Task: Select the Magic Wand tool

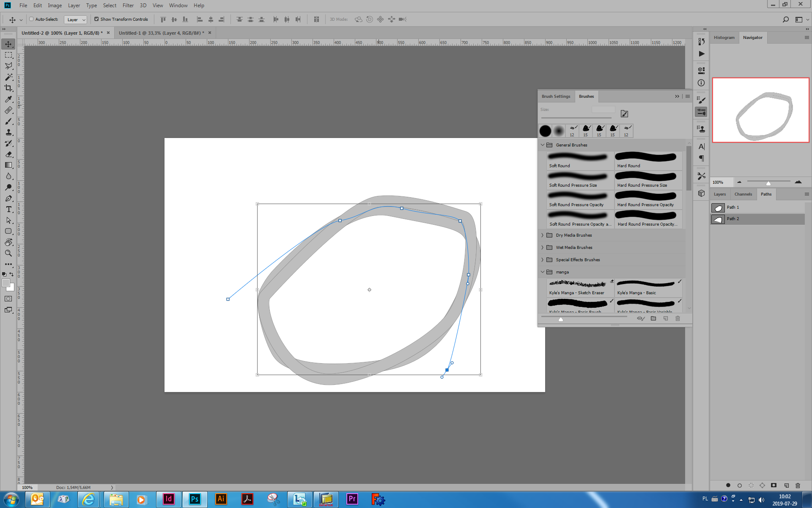Action: [8, 77]
